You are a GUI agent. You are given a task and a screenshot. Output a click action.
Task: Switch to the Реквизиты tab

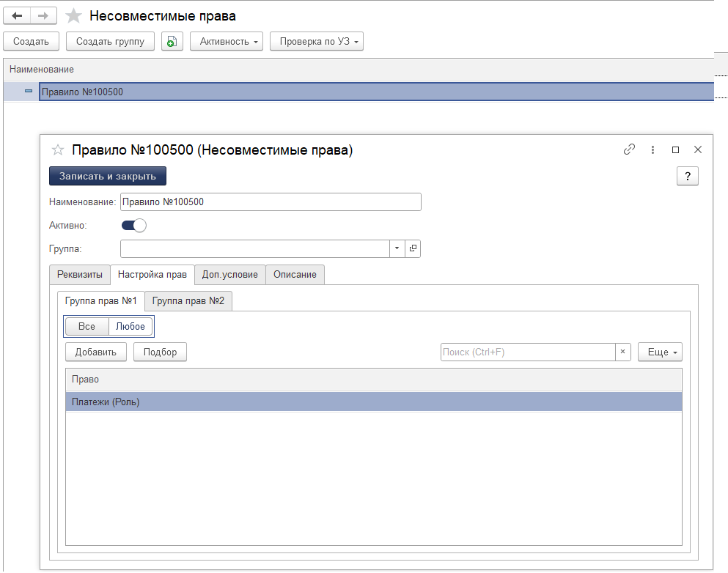[x=80, y=275]
